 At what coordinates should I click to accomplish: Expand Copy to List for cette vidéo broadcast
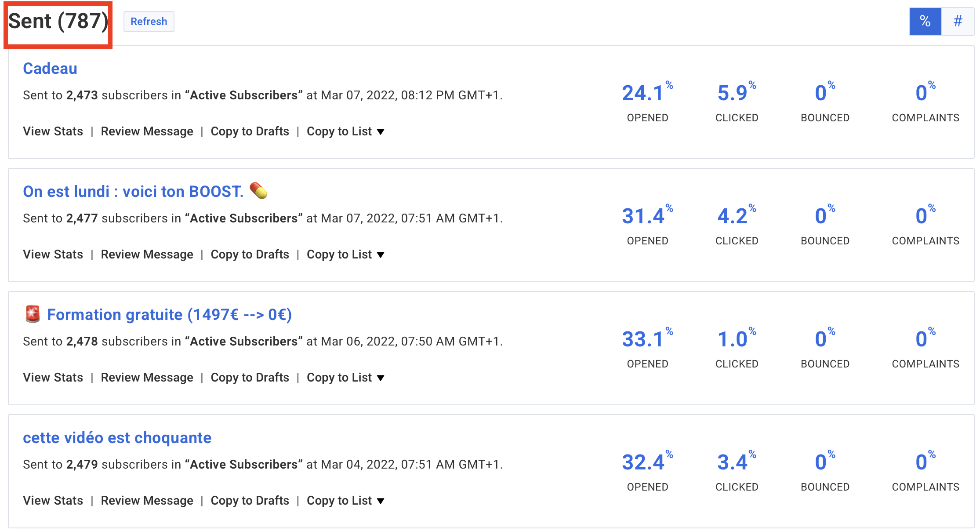pyautogui.click(x=345, y=501)
